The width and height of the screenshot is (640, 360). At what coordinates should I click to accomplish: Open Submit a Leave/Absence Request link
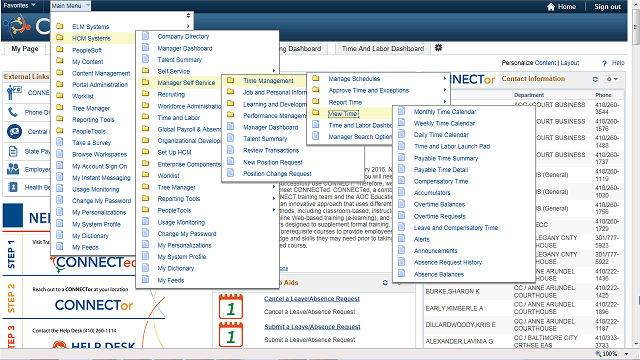pos(312,327)
